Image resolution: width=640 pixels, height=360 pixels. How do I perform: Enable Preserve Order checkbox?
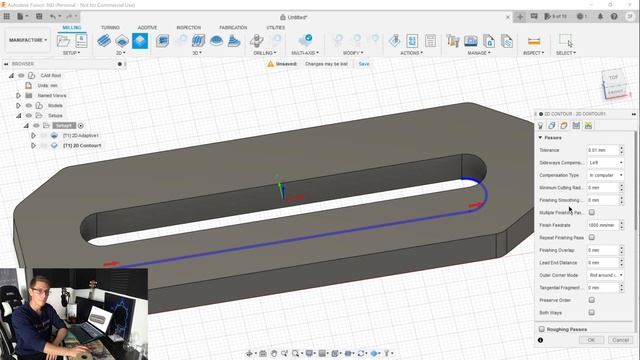(591, 300)
